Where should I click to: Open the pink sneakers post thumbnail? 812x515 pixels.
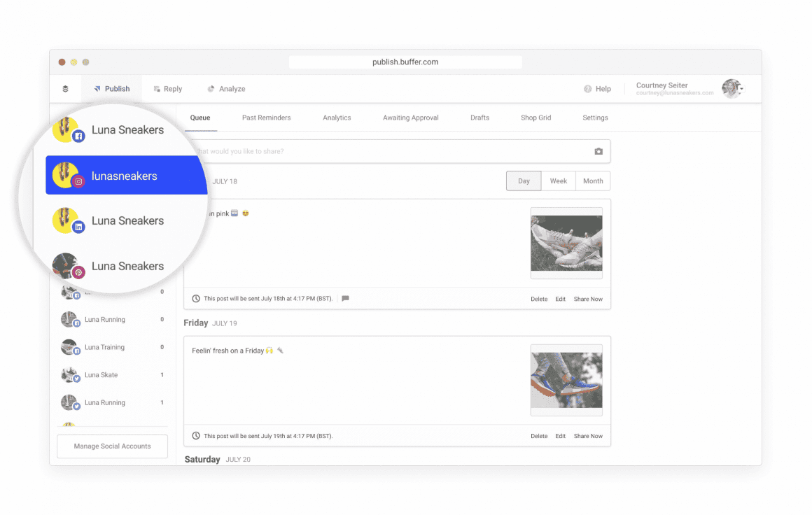(x=566, y=244)
